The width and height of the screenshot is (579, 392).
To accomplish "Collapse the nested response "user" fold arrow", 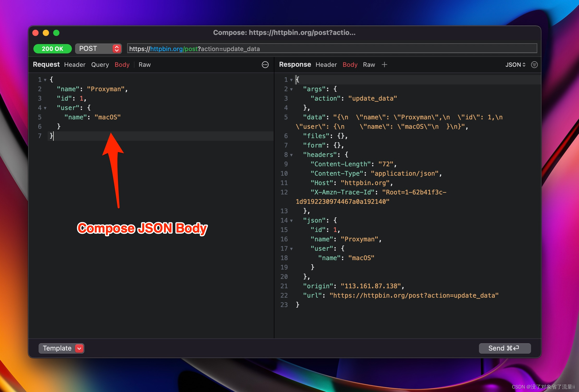I will pyautogui.click(x=291, y=249).
